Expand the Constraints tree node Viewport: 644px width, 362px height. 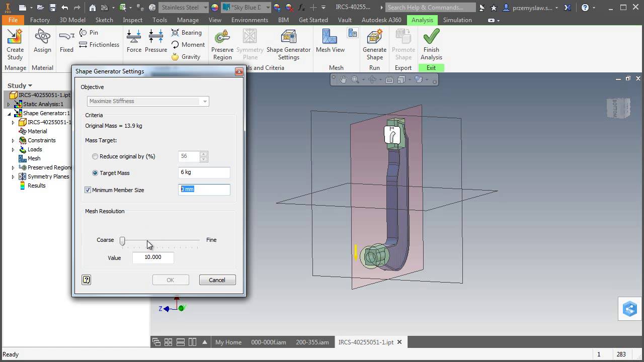13,140
